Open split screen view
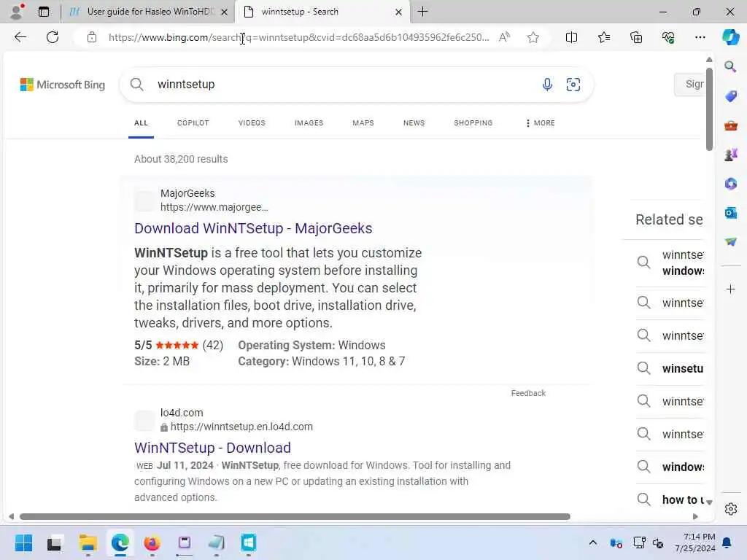The width and height of the screenshot is (747, 560). point(571,37)
